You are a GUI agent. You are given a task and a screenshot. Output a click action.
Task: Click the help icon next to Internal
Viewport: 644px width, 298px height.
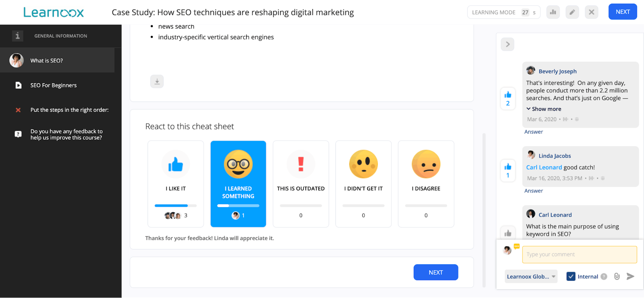pos(604,276)
